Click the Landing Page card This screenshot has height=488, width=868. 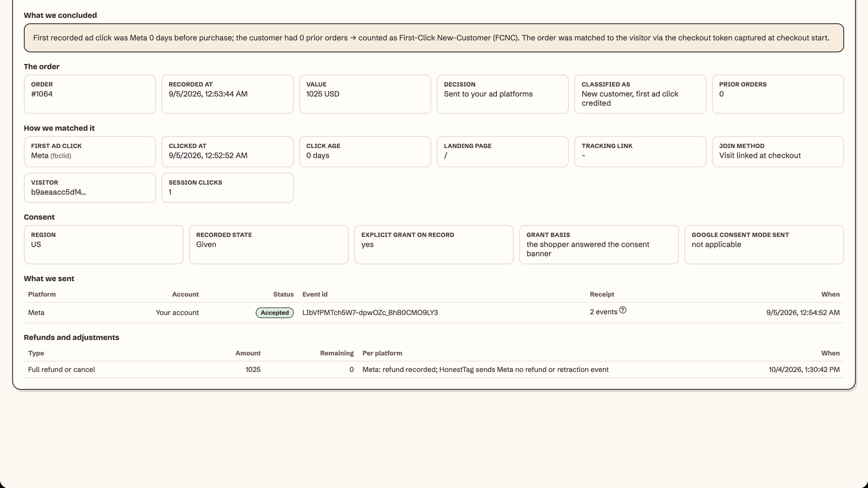[x=503, y=152]
